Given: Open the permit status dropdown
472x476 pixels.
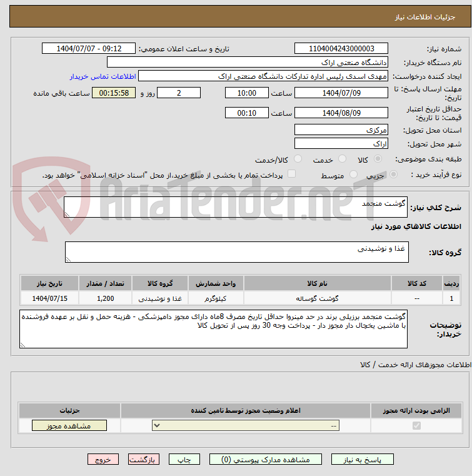Looking at the screenshot, I should pos(246,425).
